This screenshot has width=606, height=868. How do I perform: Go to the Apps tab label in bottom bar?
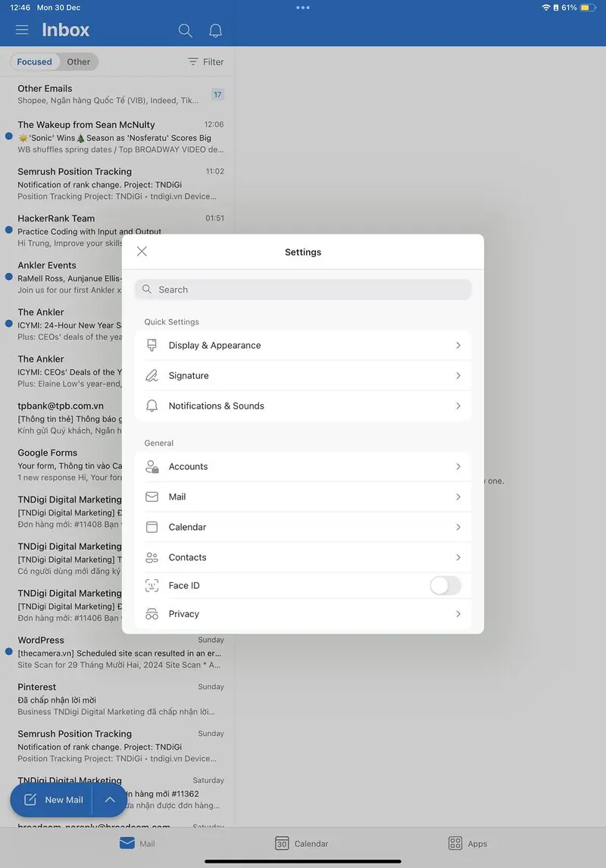477,844
